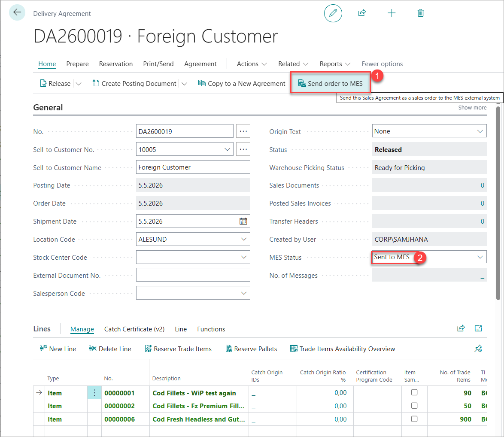Screen dimensions: 504x437
Task: Click Create Posting Document
Action: pyautogui.click(x=134, y=84)
